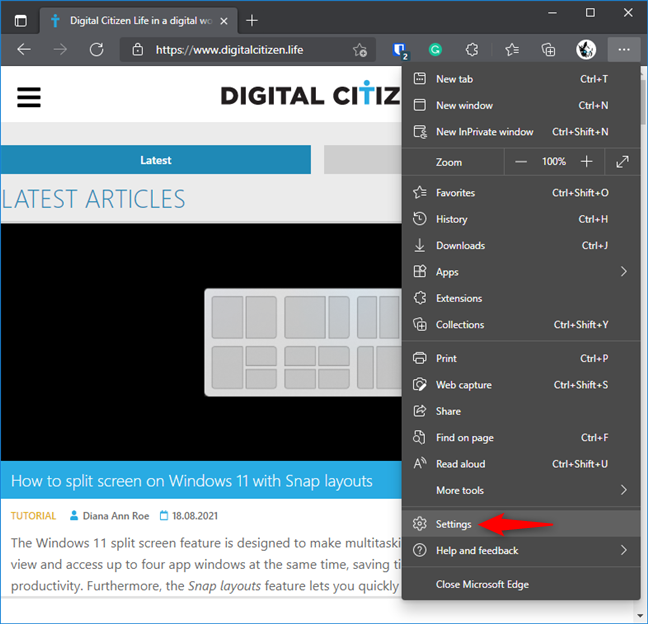Screen dimensions: 648x624
Task: Open the Favorites star toolbar icon
Action: click(x=512, y=49)
